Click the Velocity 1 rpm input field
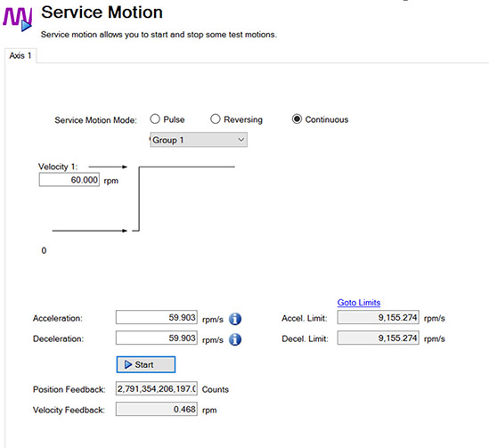489x448 pixels. click(69, 180)
